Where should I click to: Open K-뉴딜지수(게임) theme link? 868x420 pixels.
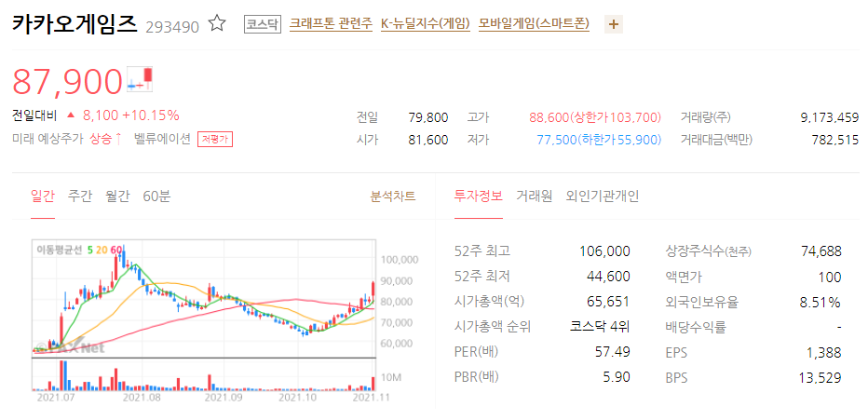coord(425,24)
